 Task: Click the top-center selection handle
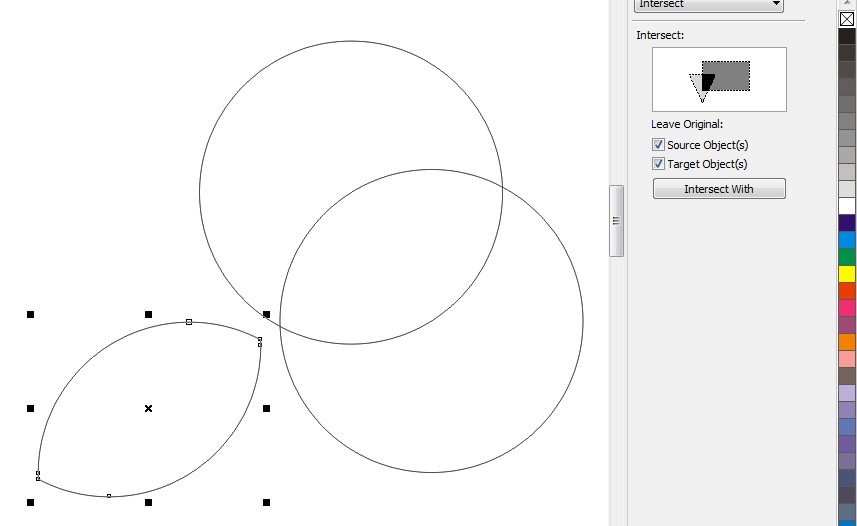148,314
